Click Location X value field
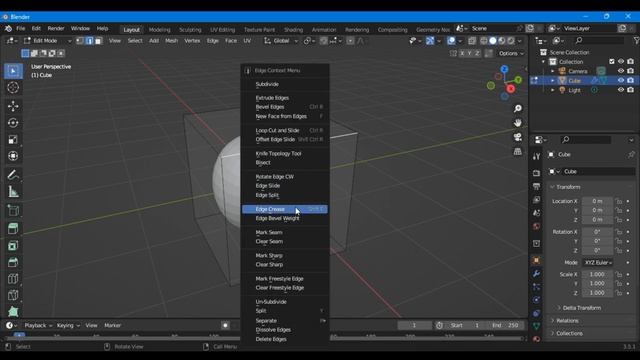This screenshot has width=640, height=360. (x=597, y=201)
